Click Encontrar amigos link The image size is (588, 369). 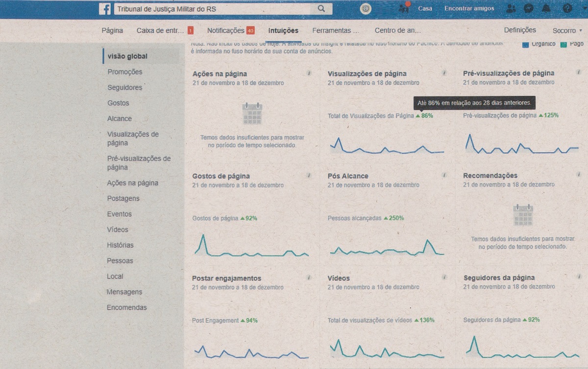point(469,9)
